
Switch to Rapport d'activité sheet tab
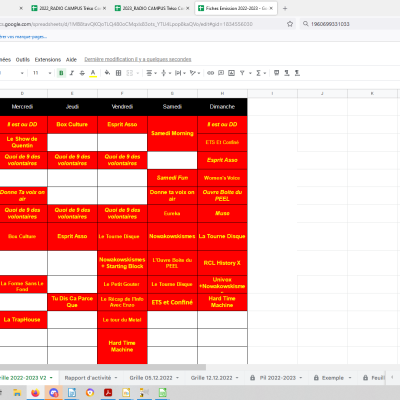(88, 378)
